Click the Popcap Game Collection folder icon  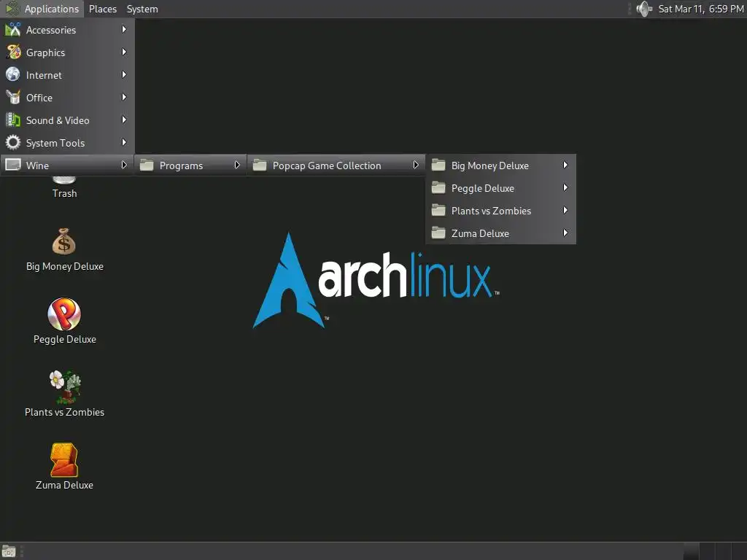pyautogui.click(x=260, y=166)
